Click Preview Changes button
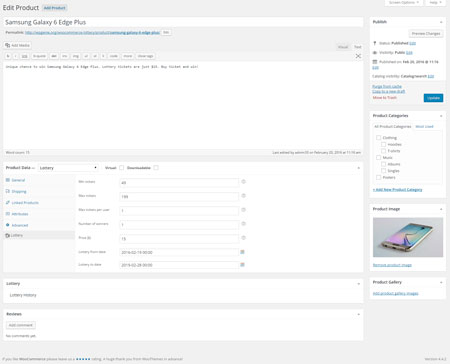 (x=426, y=33)
